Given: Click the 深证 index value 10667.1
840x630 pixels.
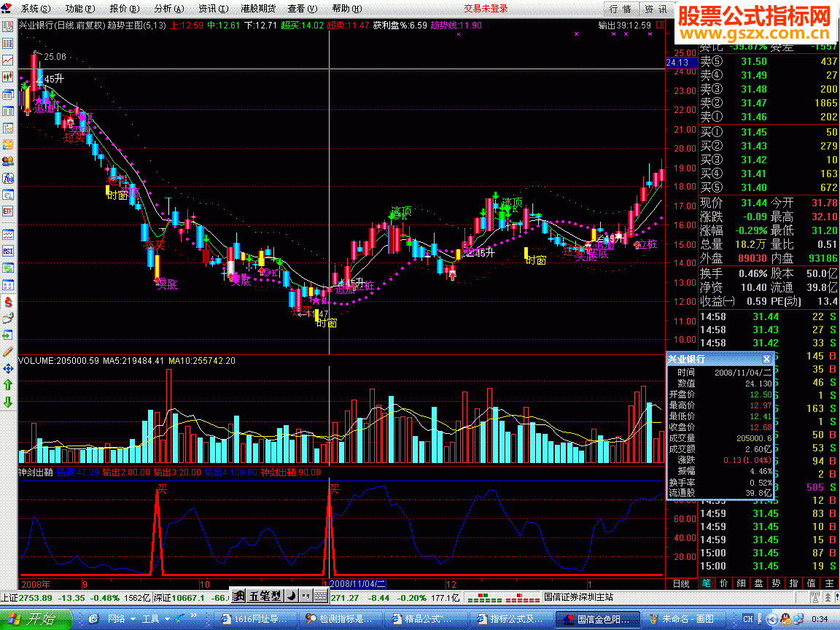Looking at the screenshot, I should click(x=187, y=598).
